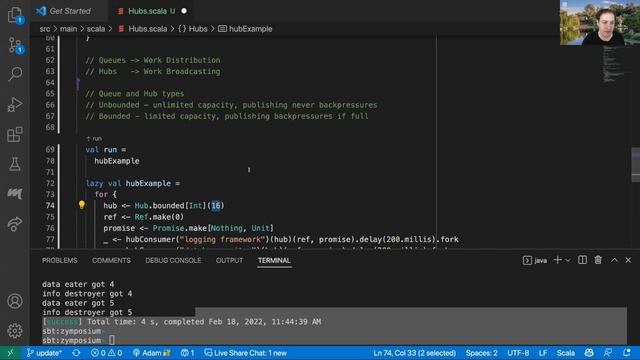Screen dimensions: 640x360
Task: Close the bottom panel
Action: click(628, 260)
